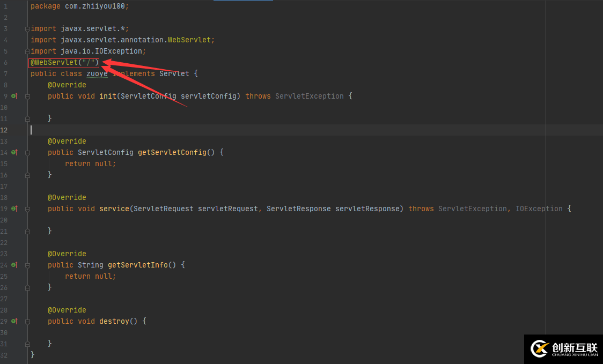This screenshot has height=364, width=603.
Task: Collapse the service method fold marker
Action: coord(27,209)
